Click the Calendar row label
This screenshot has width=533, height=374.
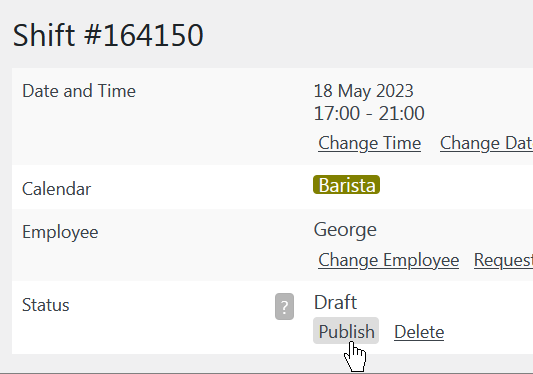tap(56, 189)
